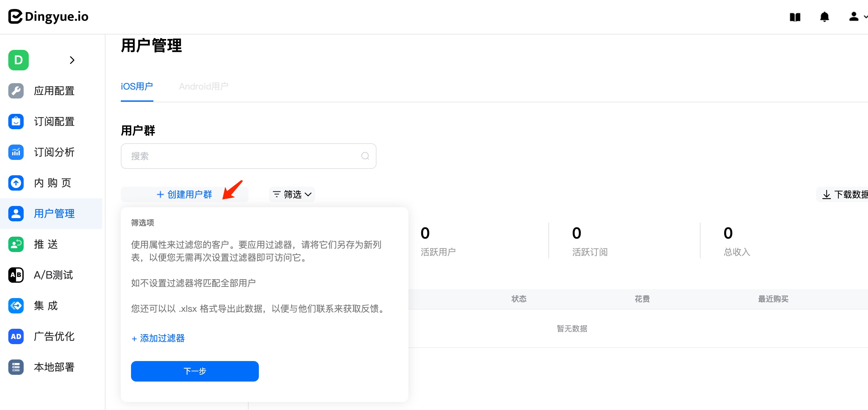Expand the sidebar with the arrow

[x=72, y=60]
